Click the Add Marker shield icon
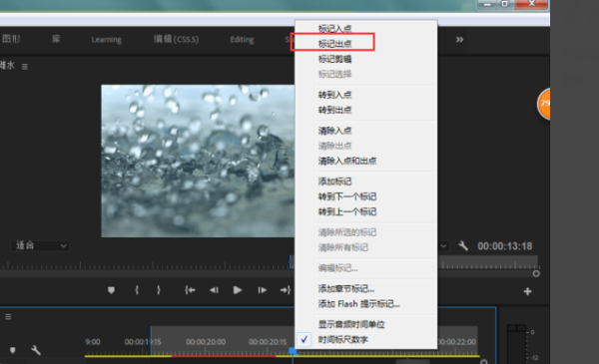Screen dimensions: 599x364 (111, 290)
